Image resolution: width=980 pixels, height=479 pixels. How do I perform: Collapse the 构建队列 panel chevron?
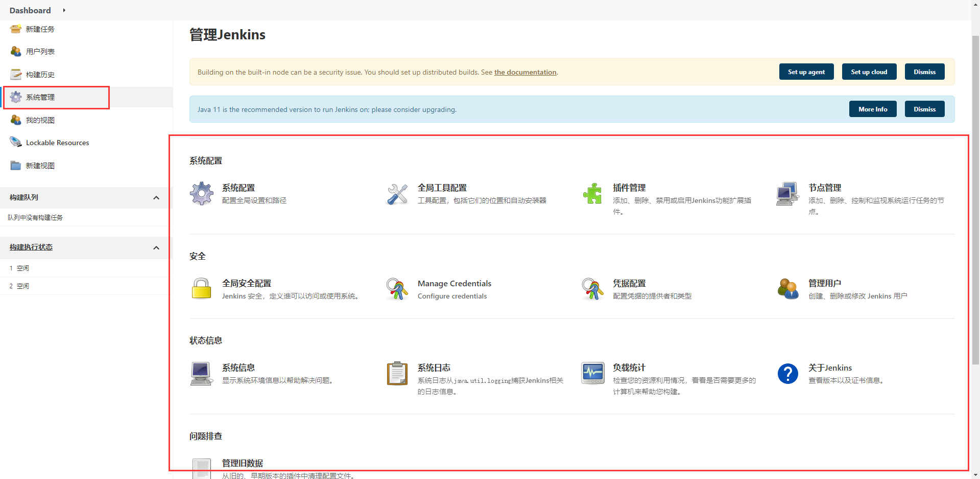[156, 198]
